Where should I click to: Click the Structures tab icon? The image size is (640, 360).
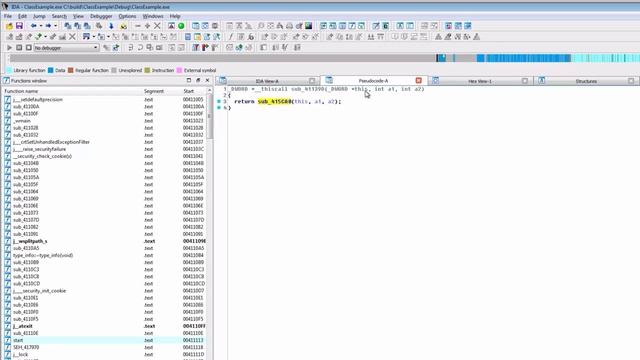pos(542,81)
